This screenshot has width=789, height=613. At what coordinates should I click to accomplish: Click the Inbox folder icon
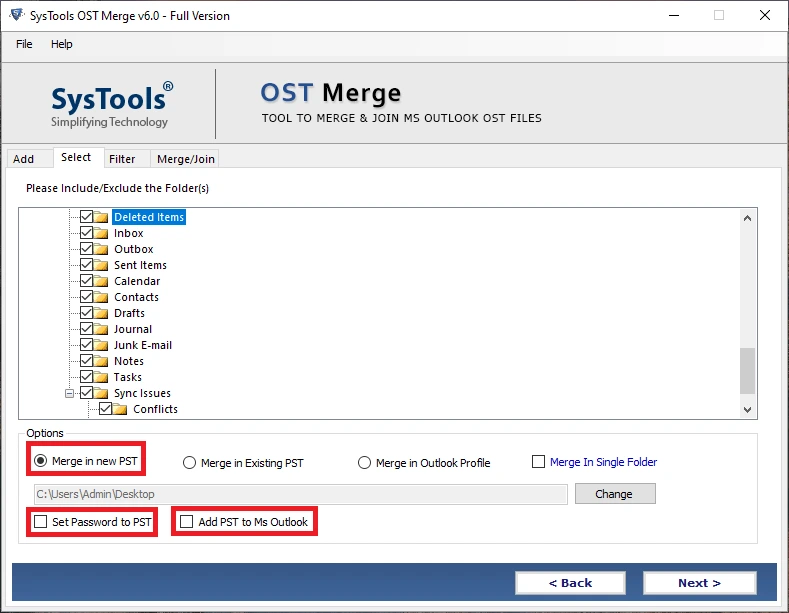pyautogui.click(x=101, y=234)
